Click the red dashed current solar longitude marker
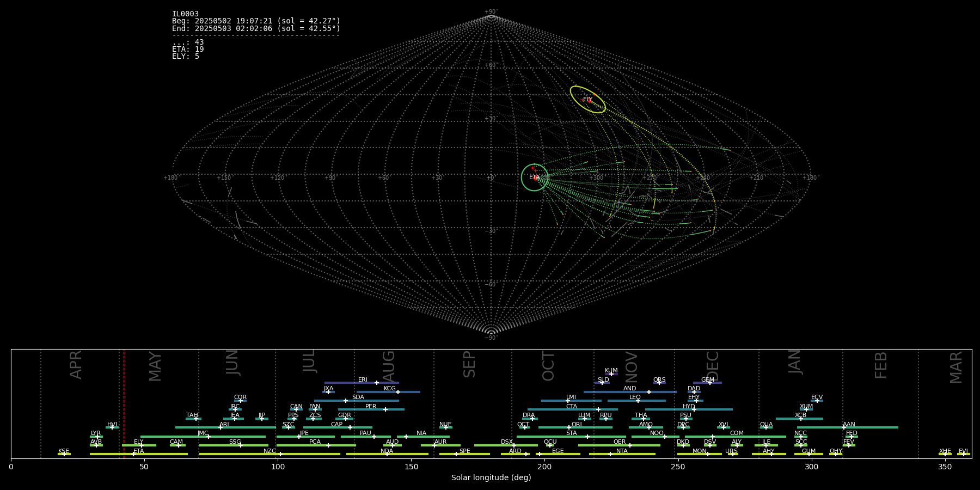 coord(124,403)
